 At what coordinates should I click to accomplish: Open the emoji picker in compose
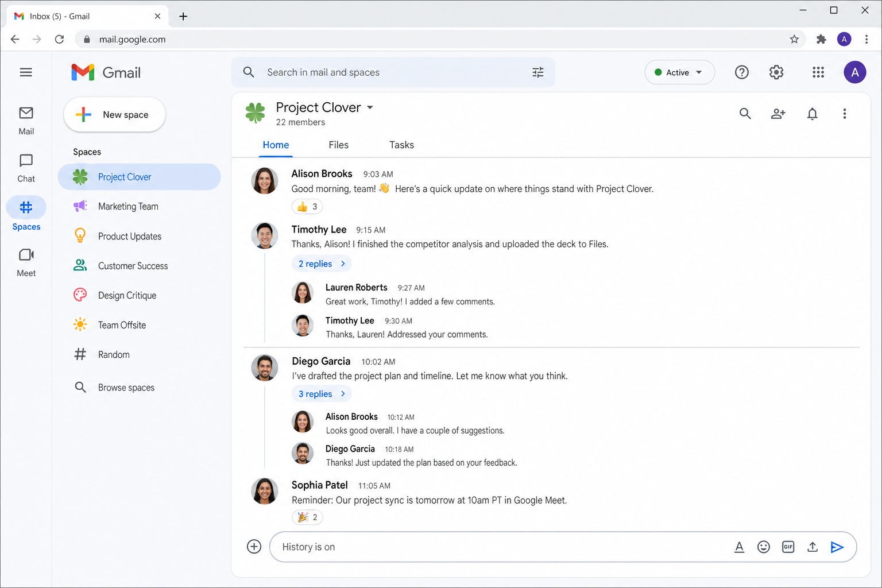tap(763, 547)
